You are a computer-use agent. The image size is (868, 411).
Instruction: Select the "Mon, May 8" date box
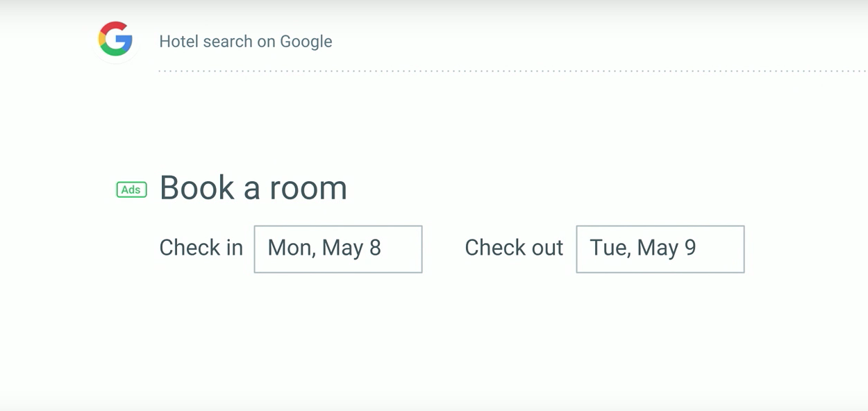324,248
